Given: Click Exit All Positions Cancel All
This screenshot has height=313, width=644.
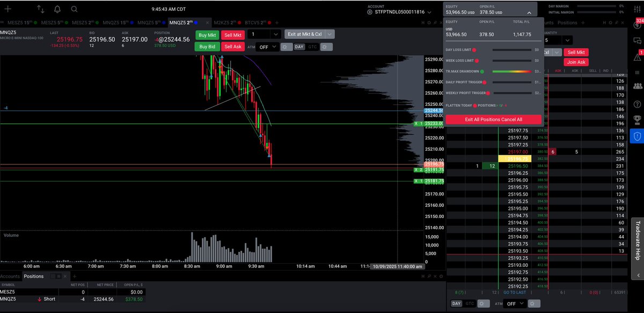Looking at the screenshot, I should click(x=493, y=119).
